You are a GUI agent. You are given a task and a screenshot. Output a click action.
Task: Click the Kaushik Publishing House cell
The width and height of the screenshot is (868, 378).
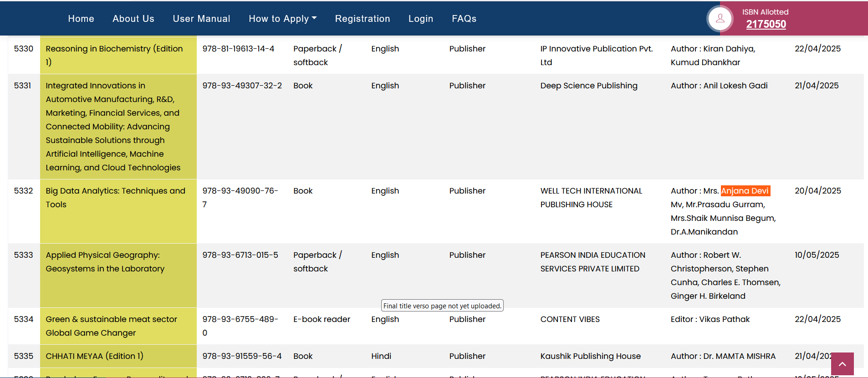590,356
